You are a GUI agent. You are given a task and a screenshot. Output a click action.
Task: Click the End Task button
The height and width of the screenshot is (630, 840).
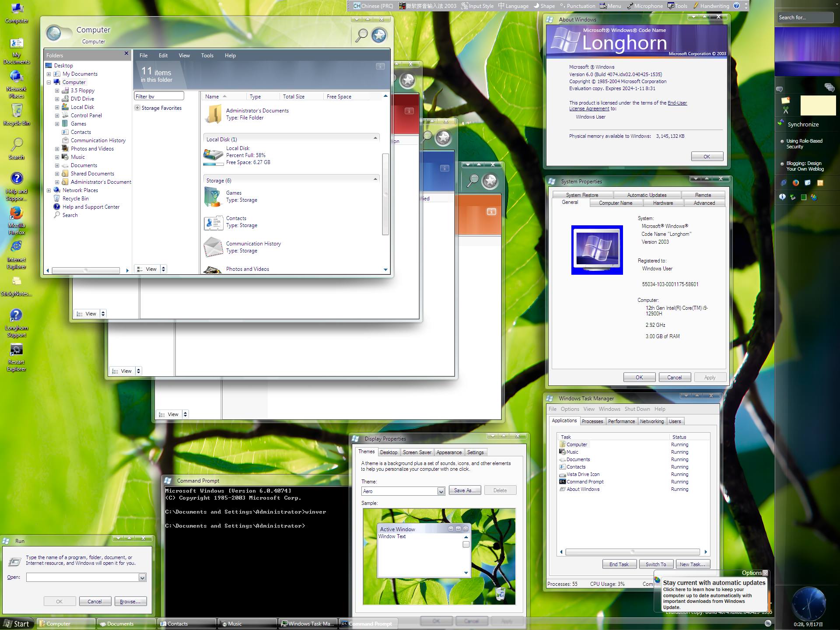[619, 564]
